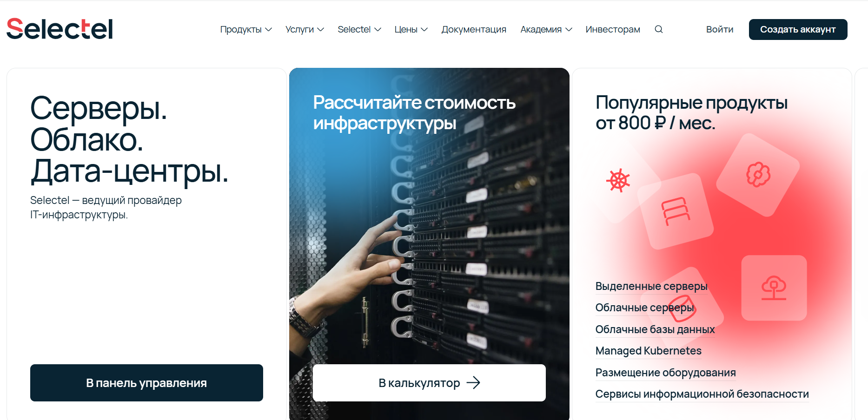The image size is (868, 420).
Task: Open the Цены menu
Action: 411,29
